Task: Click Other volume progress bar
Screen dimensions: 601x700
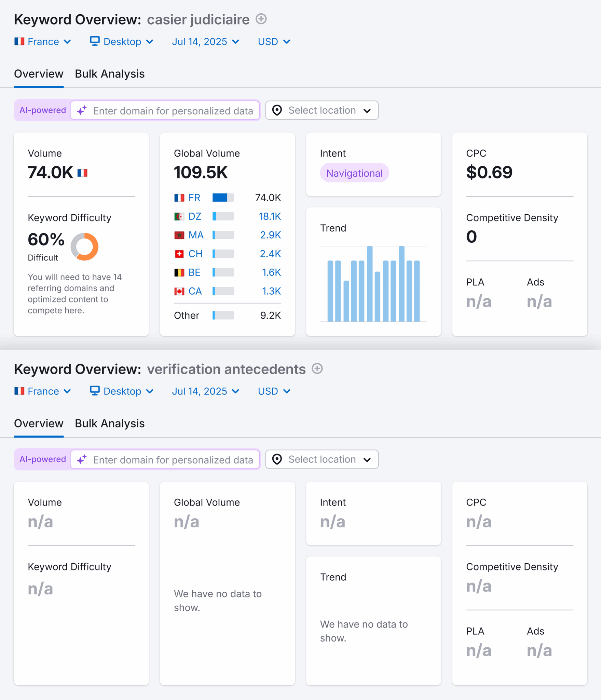Action: pos(223,315)
